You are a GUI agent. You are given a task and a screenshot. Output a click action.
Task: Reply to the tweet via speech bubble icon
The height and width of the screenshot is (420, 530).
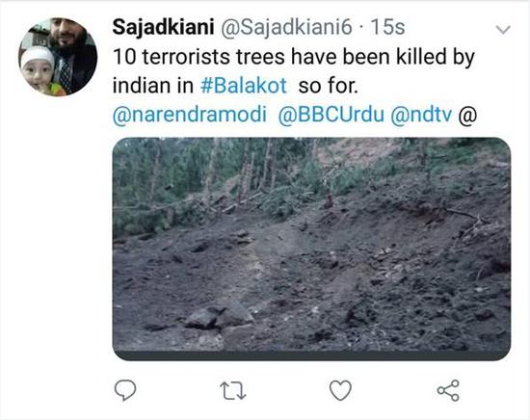pyautogui.click(x=125, y=390)
